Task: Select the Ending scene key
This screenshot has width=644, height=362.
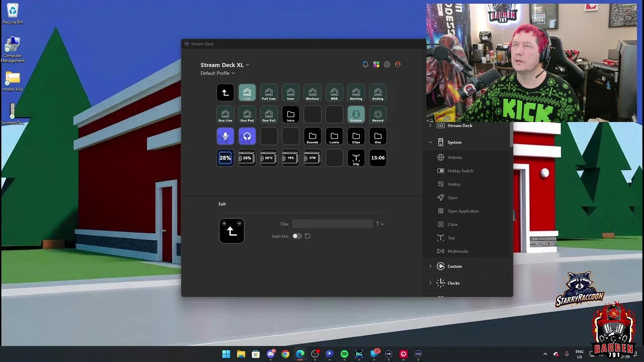Action: tap(378, 93)
